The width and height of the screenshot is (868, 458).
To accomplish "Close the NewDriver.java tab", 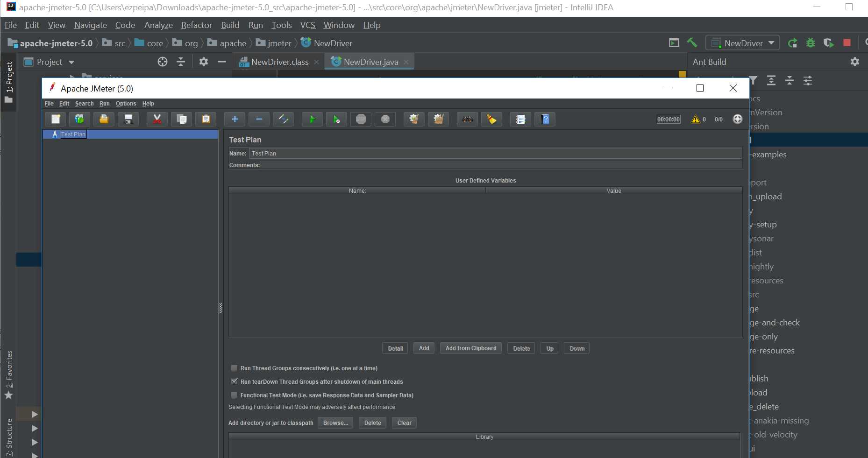I will 406,62.
